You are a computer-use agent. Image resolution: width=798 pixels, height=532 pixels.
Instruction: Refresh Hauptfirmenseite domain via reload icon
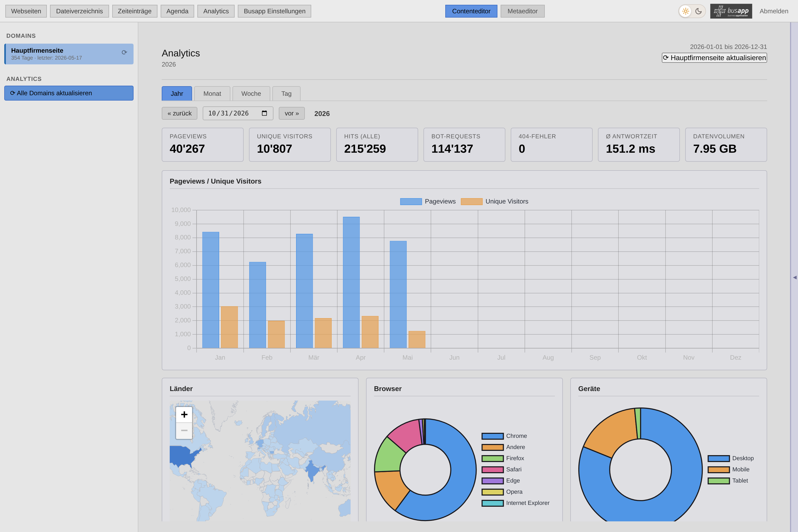(x=124, y=52)
